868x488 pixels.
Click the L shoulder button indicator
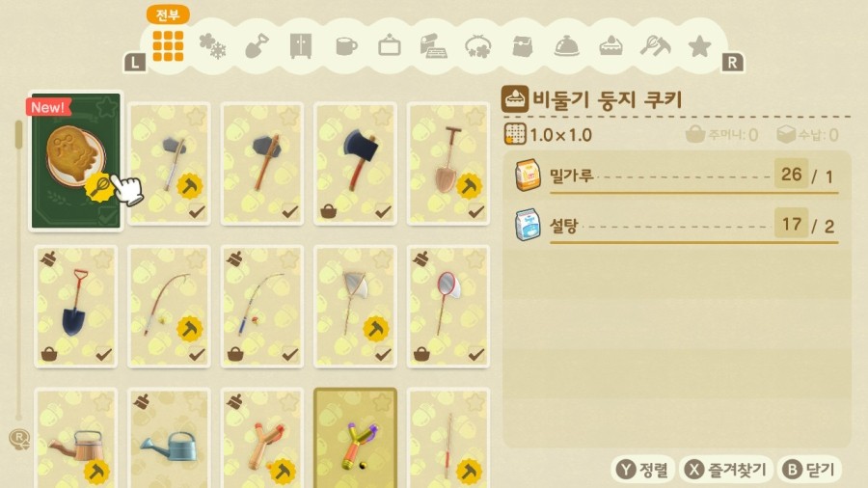pos(134,63)
